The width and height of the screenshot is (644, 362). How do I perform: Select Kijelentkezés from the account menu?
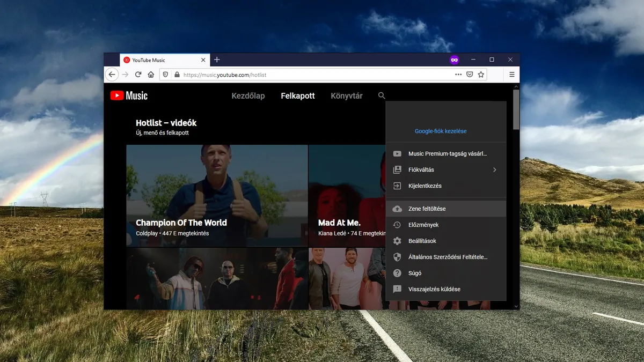426,186
